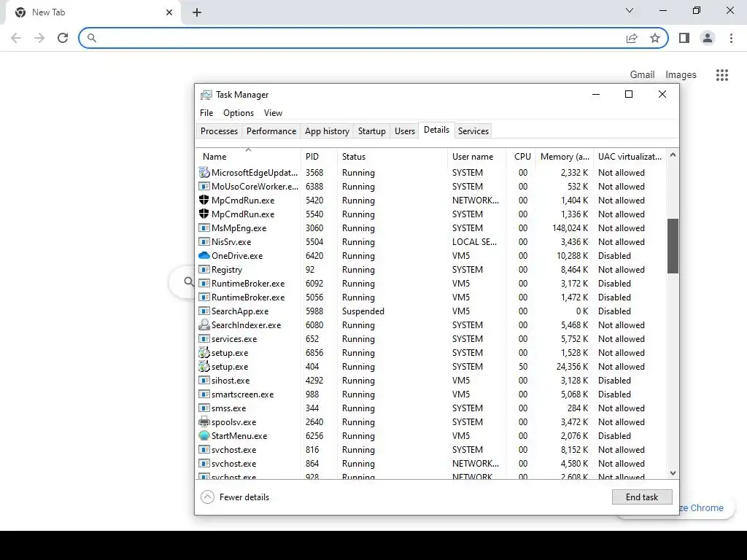Click the 148,024 K memory value
This screenshot has height=560, width=747.
pyautogui.click(x=570, y=227)
